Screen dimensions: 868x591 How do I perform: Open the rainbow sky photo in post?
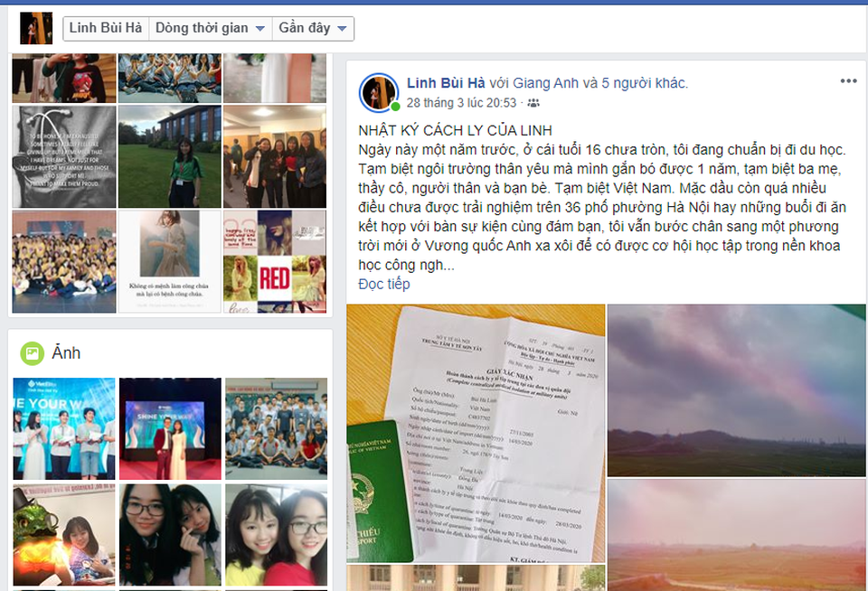[736, 389]
